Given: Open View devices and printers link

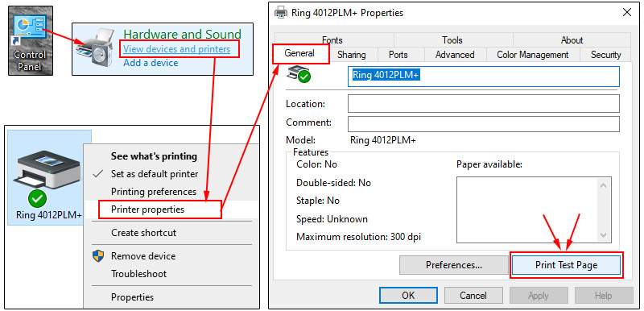Looking at the screenshot, I should pyautogui.click(x=176, y=49).
